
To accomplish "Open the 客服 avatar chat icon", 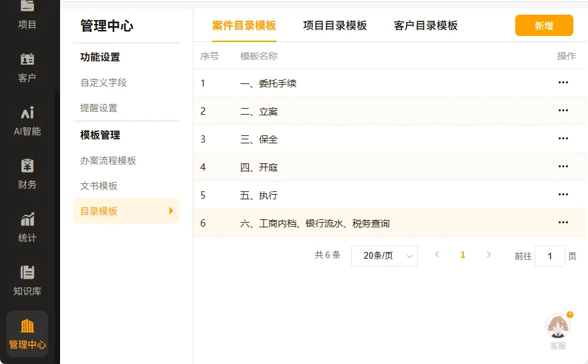I will point(558,327).
